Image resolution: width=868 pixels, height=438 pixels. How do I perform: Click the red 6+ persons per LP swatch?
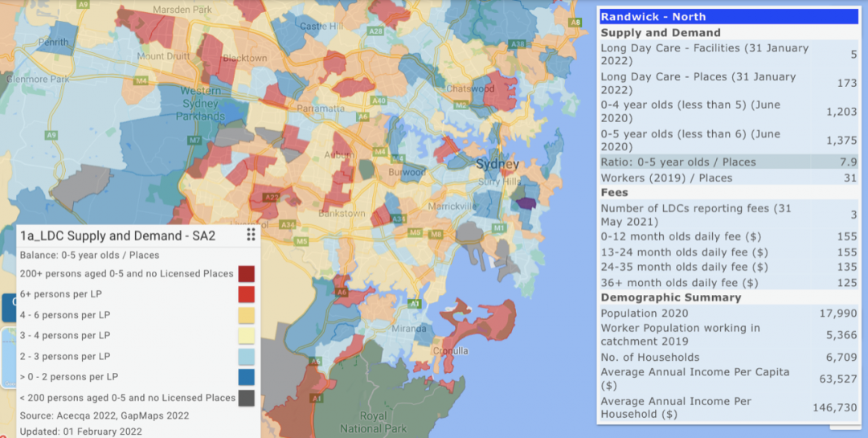pyautogui.click(x=246, y=294)
